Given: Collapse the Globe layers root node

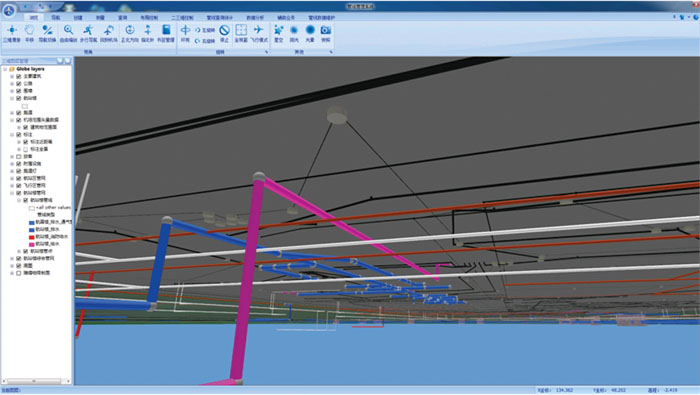Looking at the screenshot, I should (5, 69).
